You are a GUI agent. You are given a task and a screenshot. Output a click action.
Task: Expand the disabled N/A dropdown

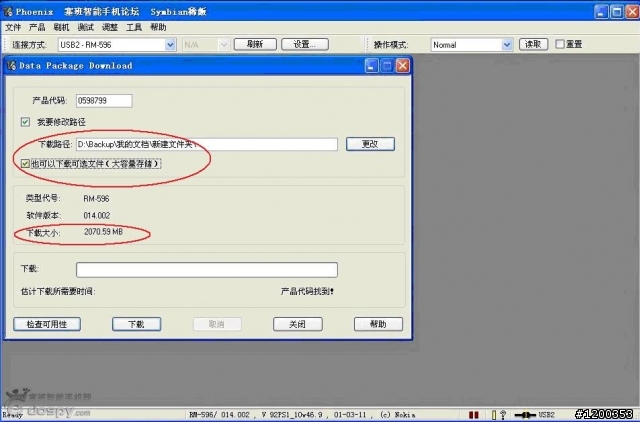click(x=224, y=44)
